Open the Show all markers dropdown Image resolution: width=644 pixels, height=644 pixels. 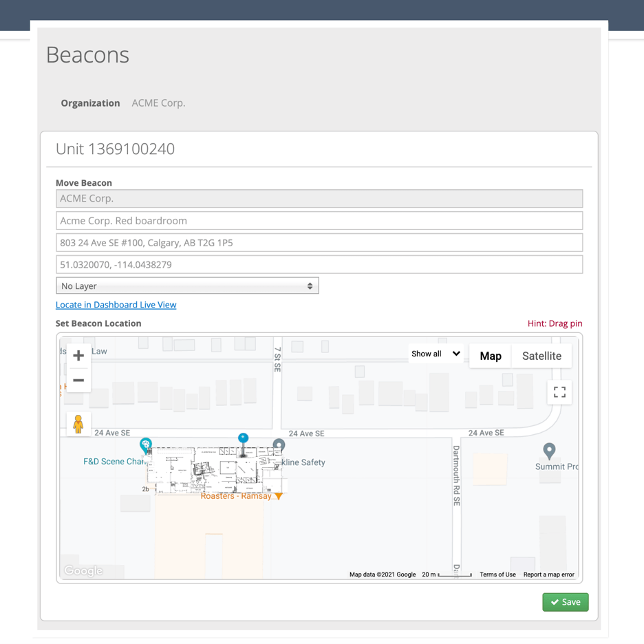tap(435, 353)
